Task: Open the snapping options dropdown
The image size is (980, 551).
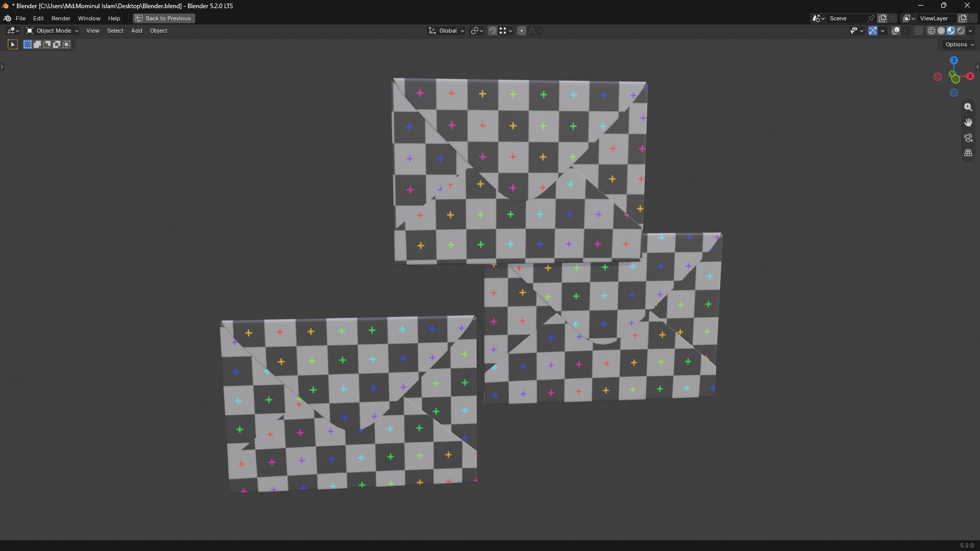Action: coord(506,31)
